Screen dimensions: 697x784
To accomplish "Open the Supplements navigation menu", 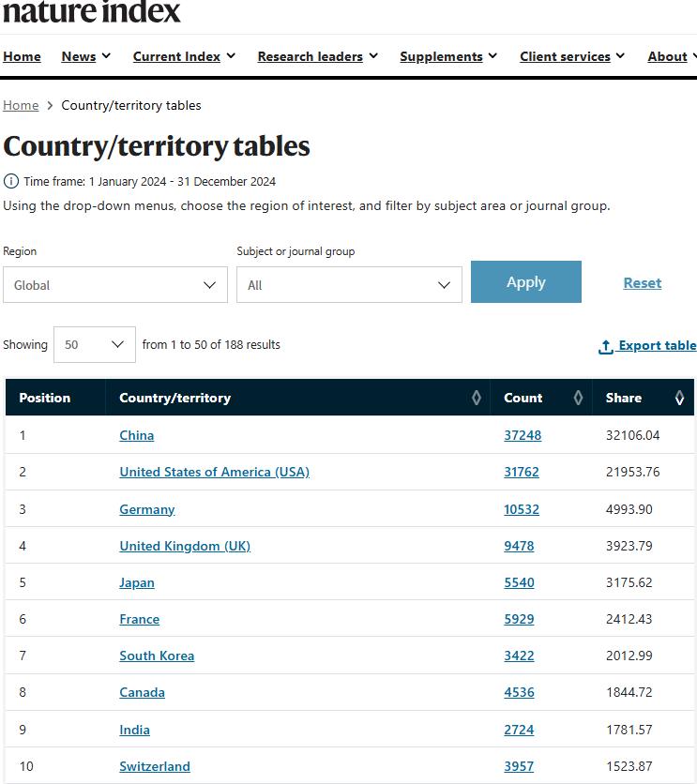I will click(x=448, y=56).
